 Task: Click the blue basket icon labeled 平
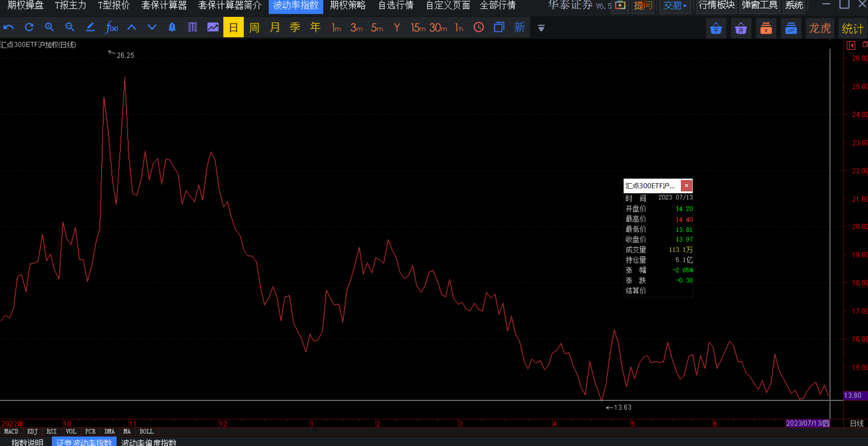(716, 28)
